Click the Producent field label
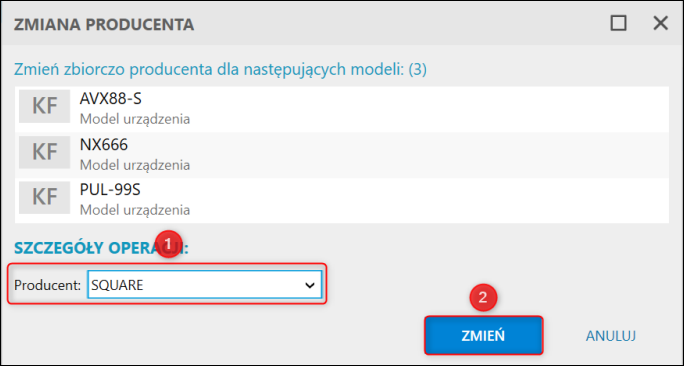This screenshot has height=366, width=684. [x=48, y=285]
